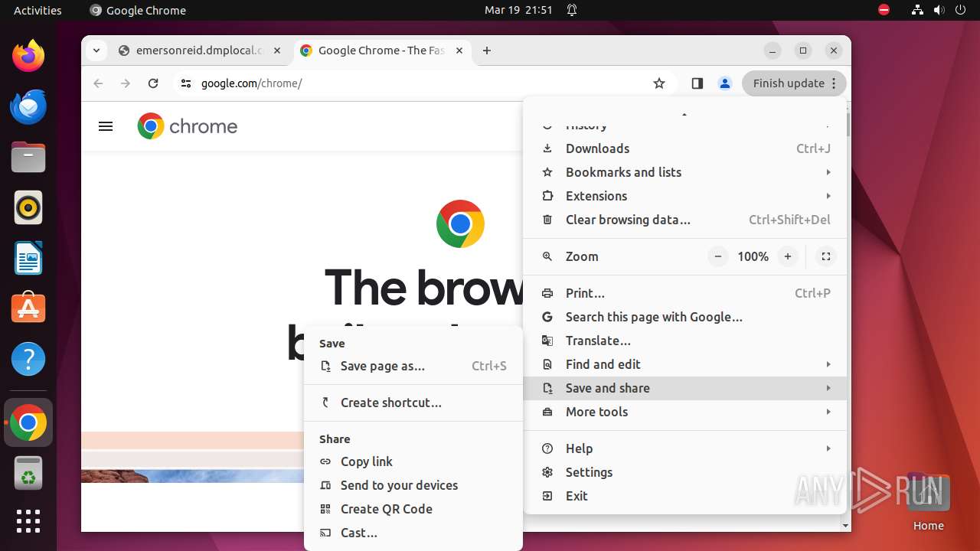Open the clock and calendar in top bar

pos(518,10)
